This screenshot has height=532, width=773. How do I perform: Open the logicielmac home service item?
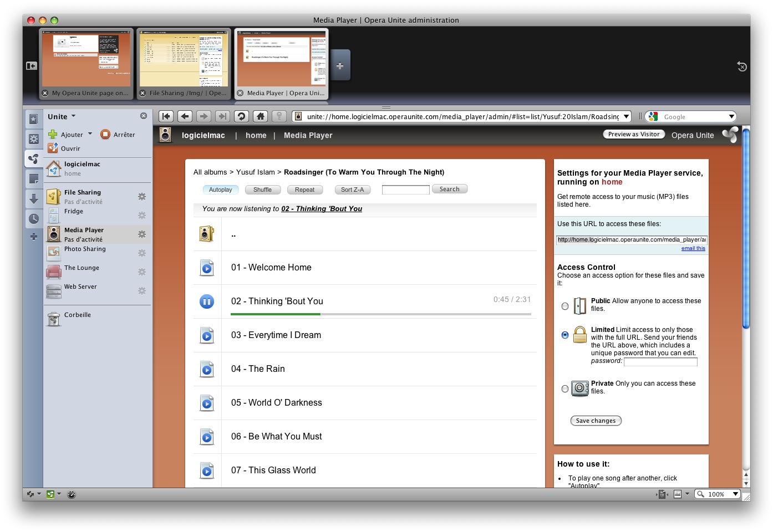(98, 168)
